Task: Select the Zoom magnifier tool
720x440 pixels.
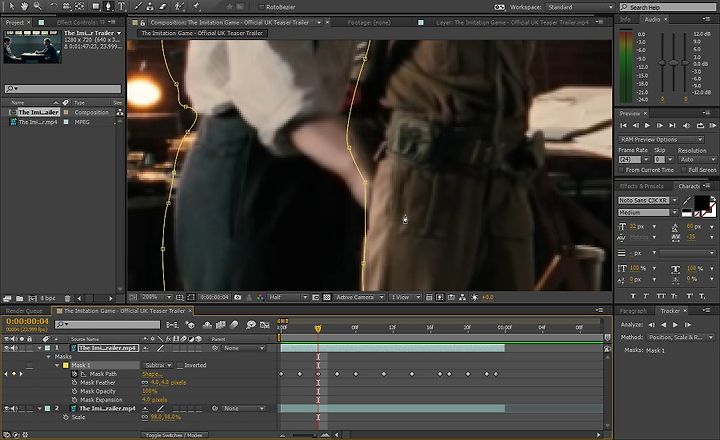Action: (x=37, y=6)
